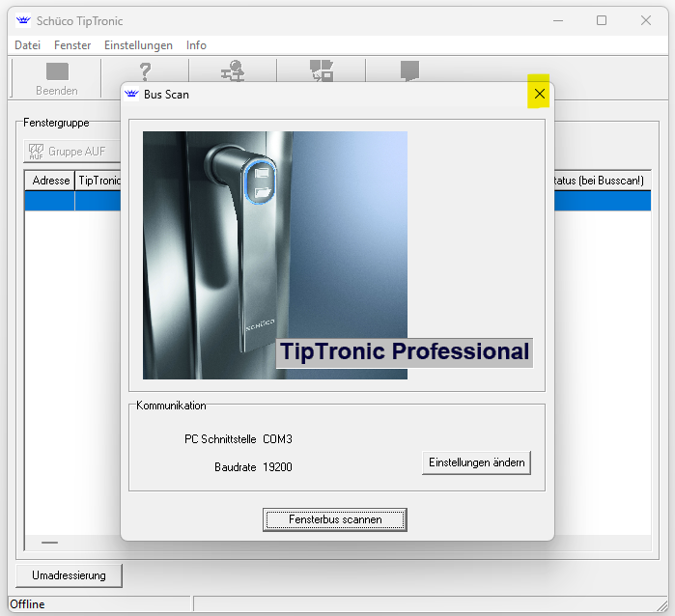The width and height of the screenshot is (675, 616).
Task: Click the Schüco crown icon in Bus Scan title
Action: pyautogui.click(x=132, y=95)
